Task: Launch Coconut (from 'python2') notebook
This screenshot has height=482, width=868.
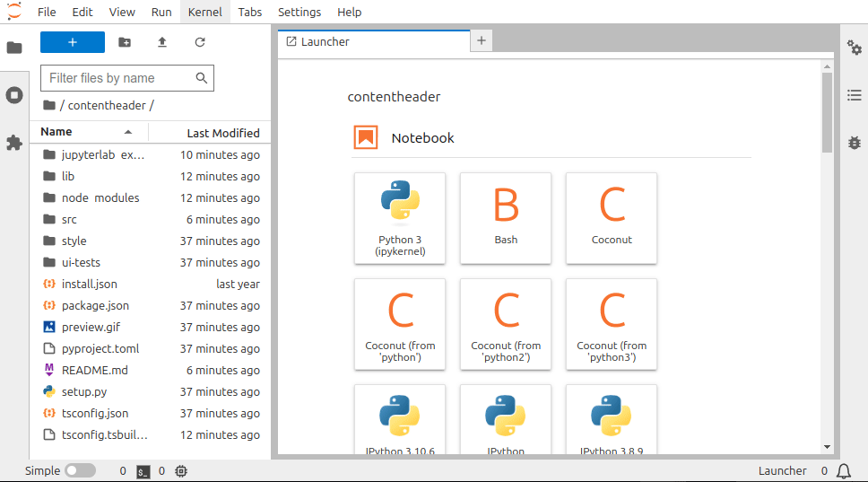Action: (506, 324)
